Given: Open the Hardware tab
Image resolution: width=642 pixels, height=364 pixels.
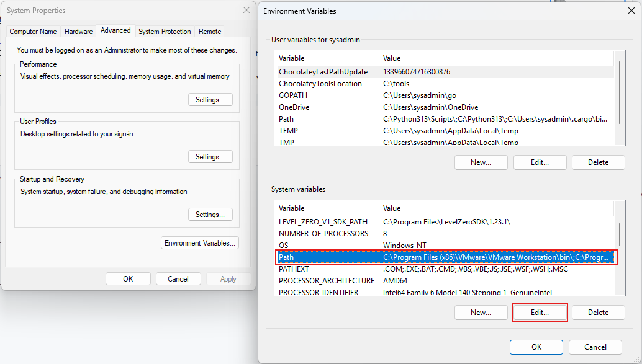Looking at the screenshot, I should (79, 32).
